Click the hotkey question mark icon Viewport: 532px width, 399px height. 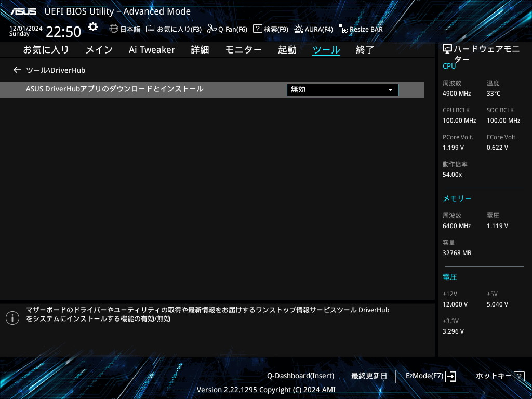pos(519,376)
